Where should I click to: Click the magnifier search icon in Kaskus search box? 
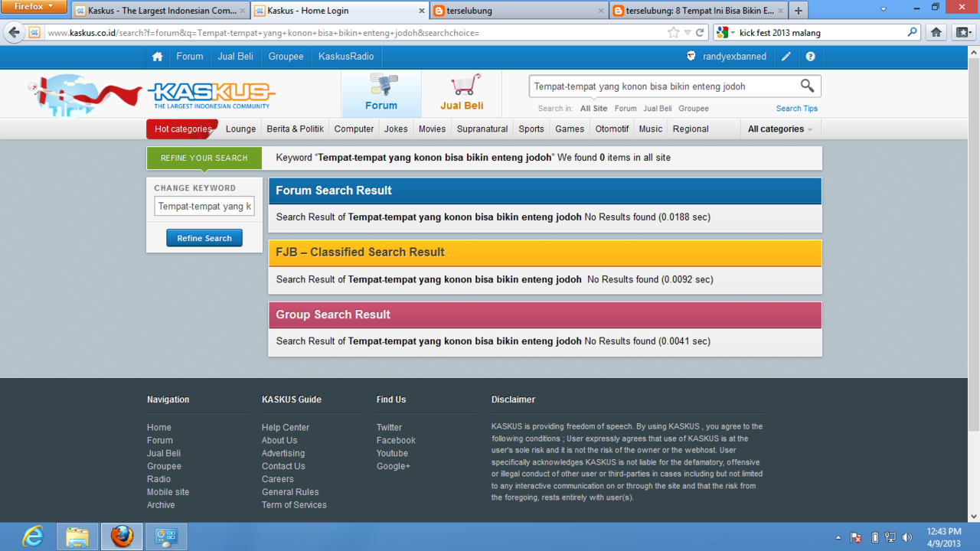(x=807, y=86)
